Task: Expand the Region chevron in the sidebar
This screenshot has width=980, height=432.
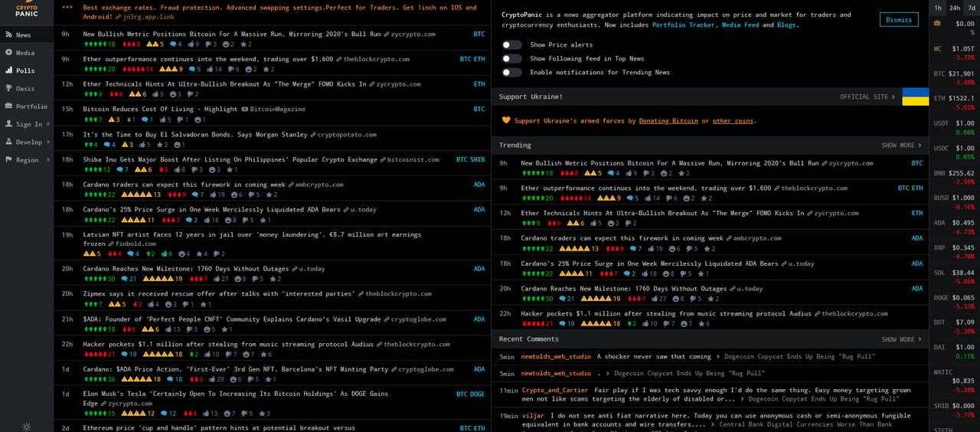Action: [47, 160]
